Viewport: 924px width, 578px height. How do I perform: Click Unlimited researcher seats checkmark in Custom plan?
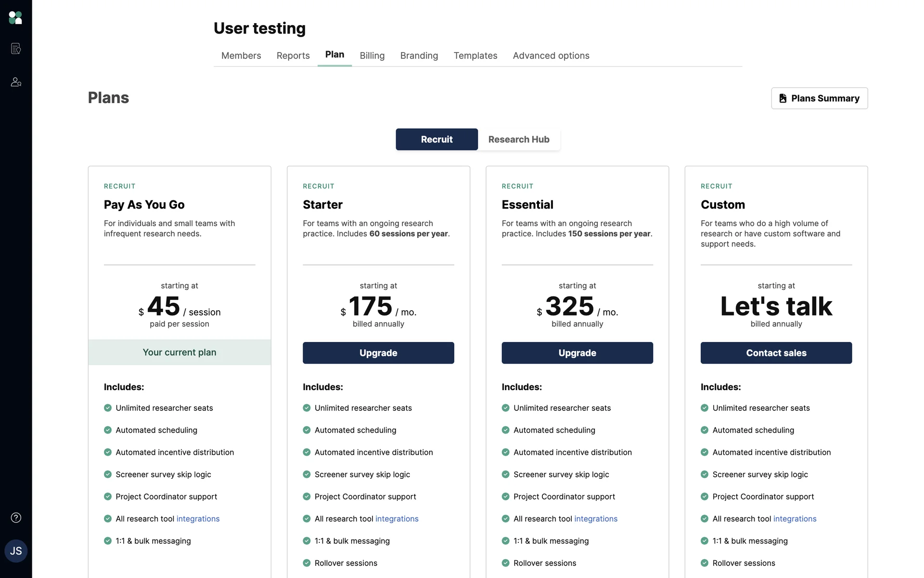705,408
